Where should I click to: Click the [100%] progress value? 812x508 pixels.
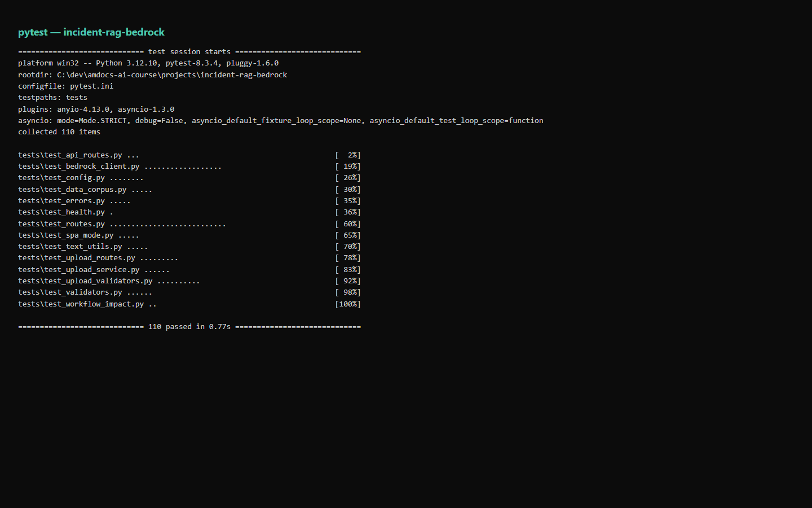pyautogui.click(x=348, y=304)
